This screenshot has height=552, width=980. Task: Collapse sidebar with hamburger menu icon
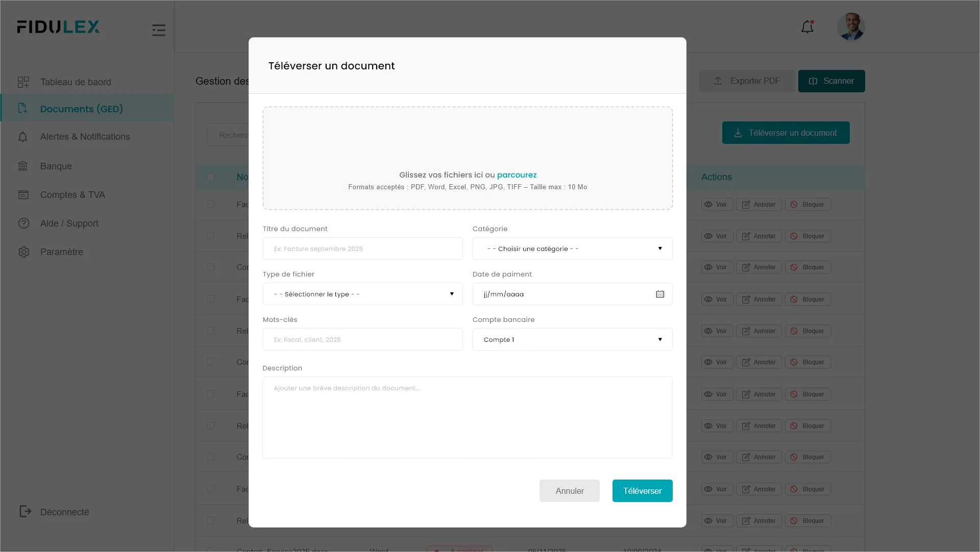coord(159,30)
